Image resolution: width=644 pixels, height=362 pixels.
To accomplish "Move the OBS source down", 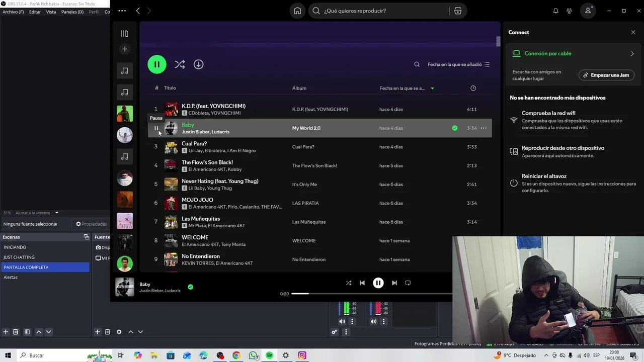I will tap(140, 332).
